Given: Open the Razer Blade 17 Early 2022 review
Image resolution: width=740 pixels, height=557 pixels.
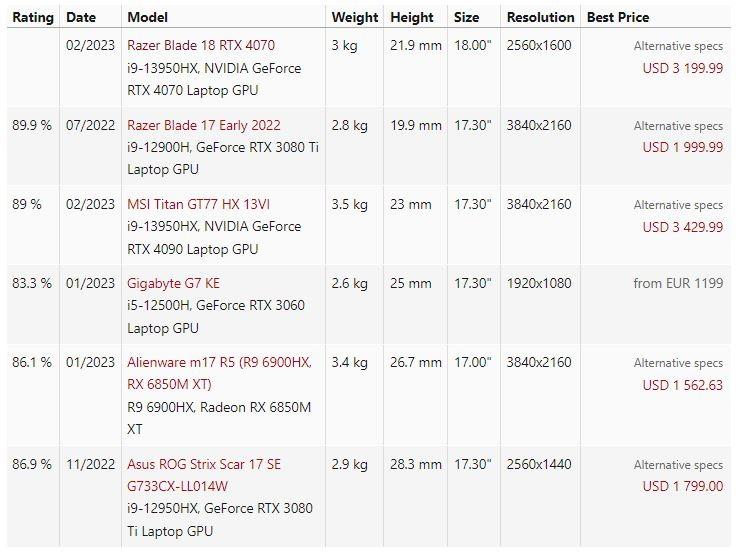Looking at the screenshot, I should [x=204, y=126].
